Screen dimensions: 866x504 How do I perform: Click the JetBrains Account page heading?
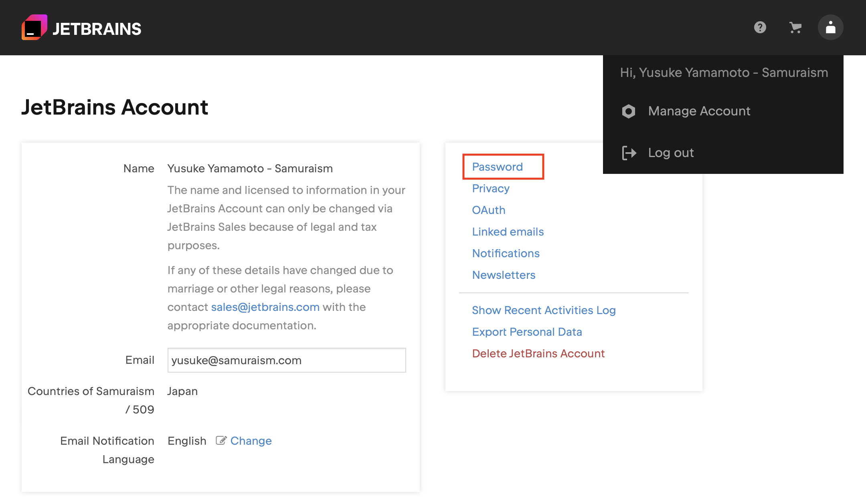(115, 107)
